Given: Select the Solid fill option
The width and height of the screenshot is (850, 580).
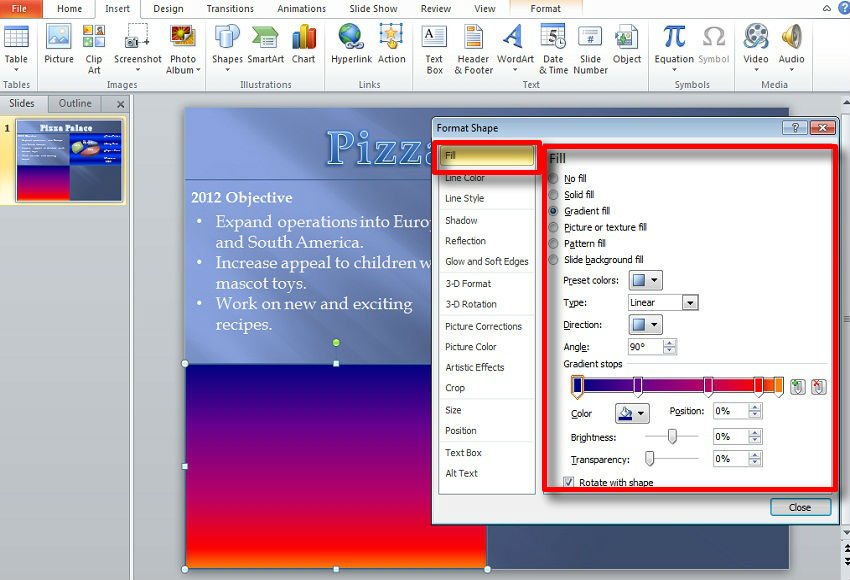Looking at the screenshot, I should pos(555,195).
